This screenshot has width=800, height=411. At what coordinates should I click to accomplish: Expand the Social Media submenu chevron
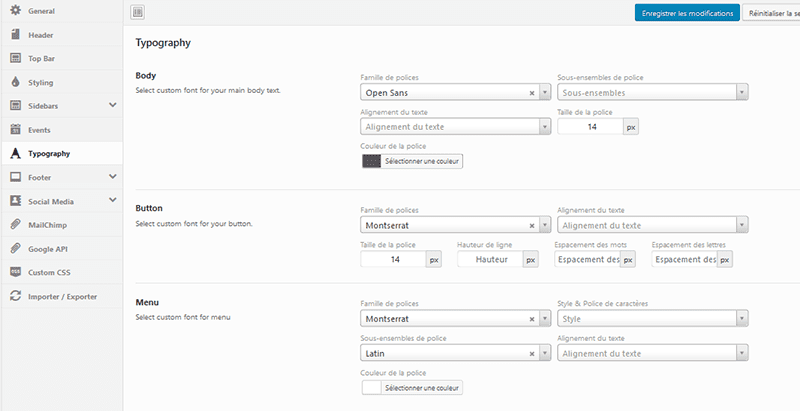pos(113,200)
